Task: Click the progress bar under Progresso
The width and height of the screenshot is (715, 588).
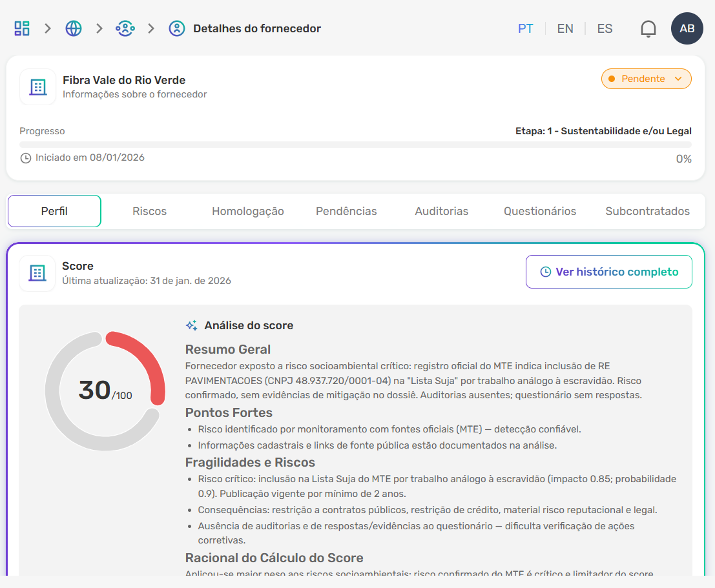Action: [x=356, y=145]
